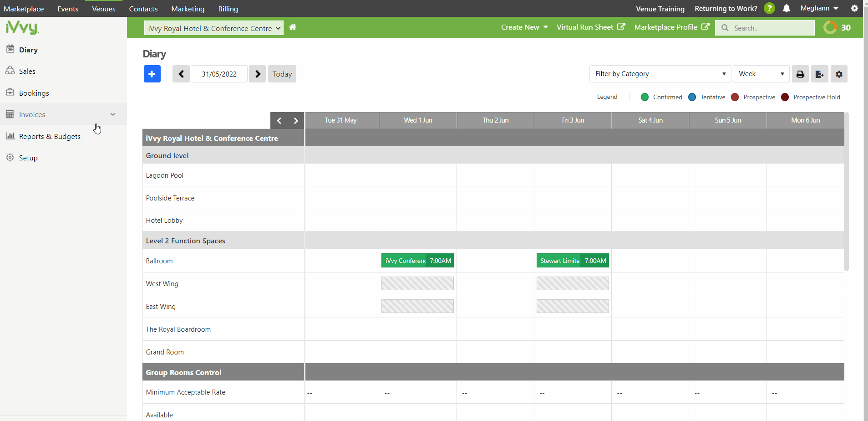Viewport: 868px width, 421px height.
Task: Export the diary view
Action: 819,74
